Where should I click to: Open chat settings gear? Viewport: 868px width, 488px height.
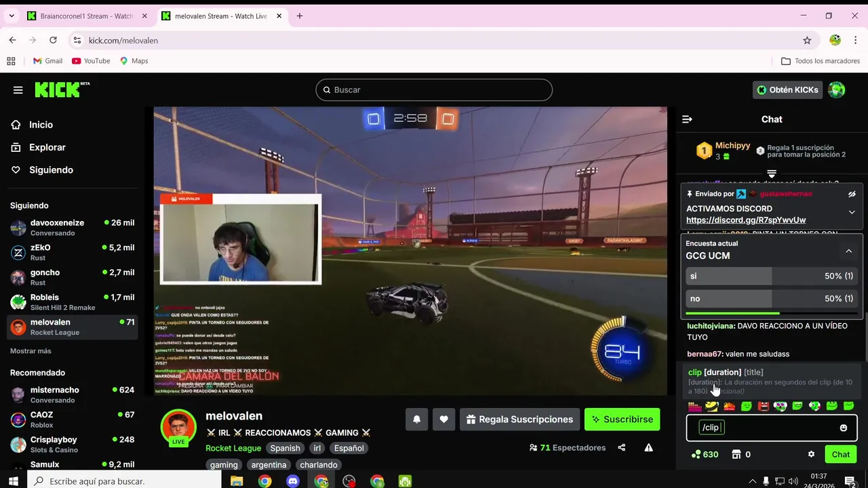coord(811,455)
